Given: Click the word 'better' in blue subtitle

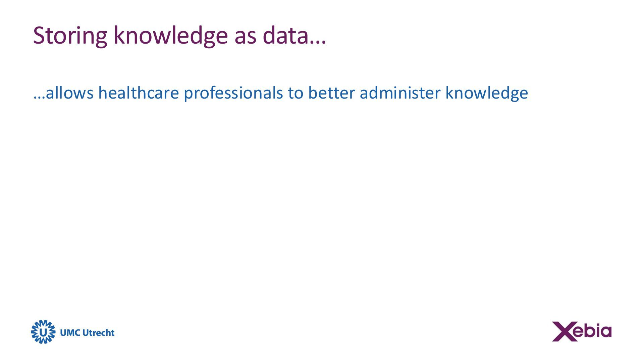Looking at the screenshot, I should 331,93.
